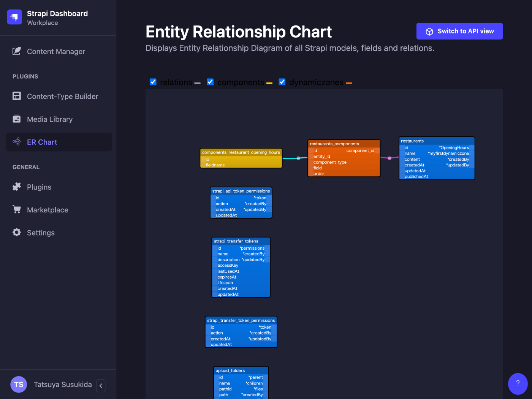532x399 pixels.
Task: Click myfirstdynamiczone in restaurants node
Action: tap(448, 154)
